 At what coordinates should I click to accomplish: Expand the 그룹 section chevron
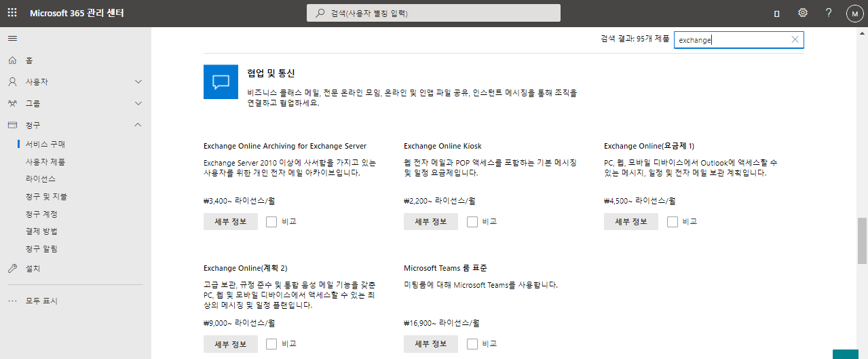[x=138, y=103]
